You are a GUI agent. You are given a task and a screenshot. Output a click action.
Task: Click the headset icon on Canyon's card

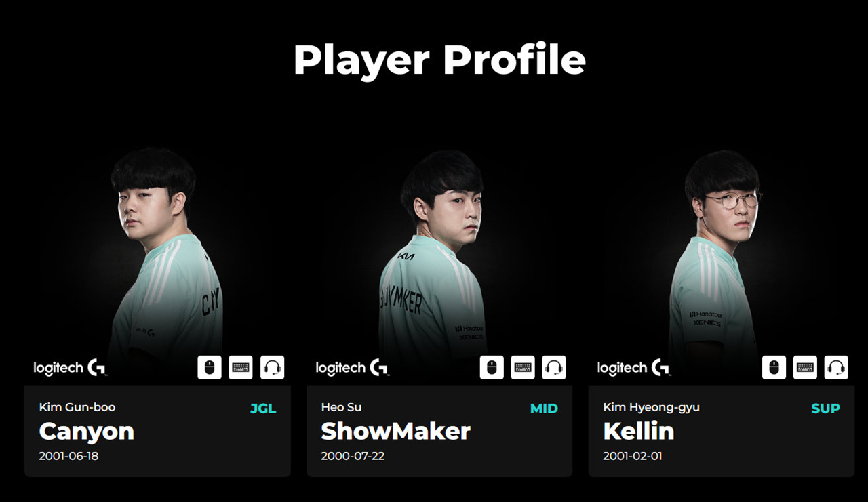(x=272, y=367)
